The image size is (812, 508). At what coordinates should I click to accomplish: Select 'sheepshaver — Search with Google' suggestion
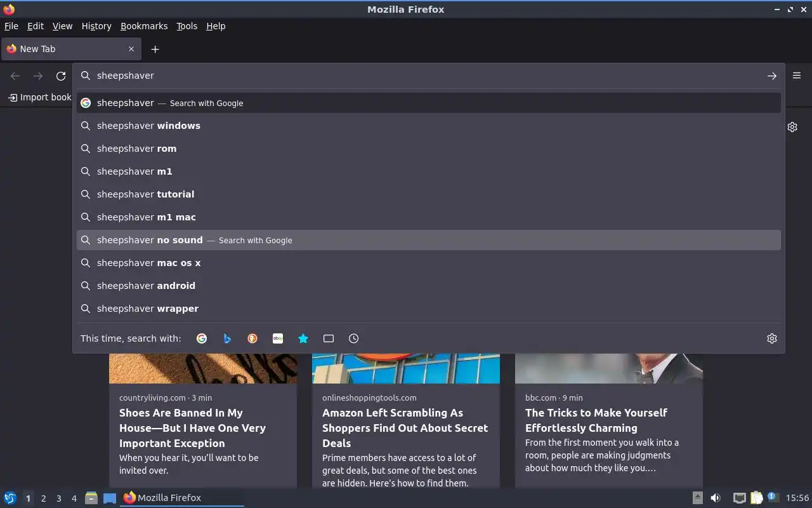[x=429, y=103]
